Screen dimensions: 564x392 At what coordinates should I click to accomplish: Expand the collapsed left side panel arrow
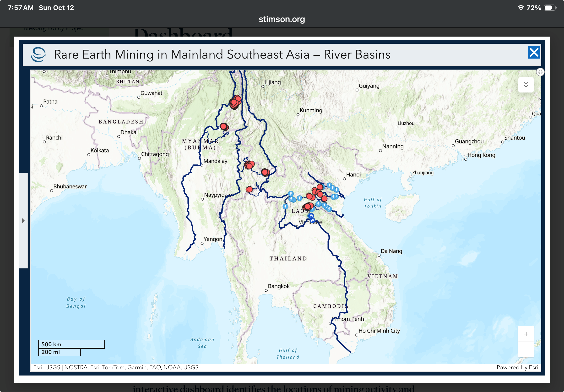(x=23, y=221)
